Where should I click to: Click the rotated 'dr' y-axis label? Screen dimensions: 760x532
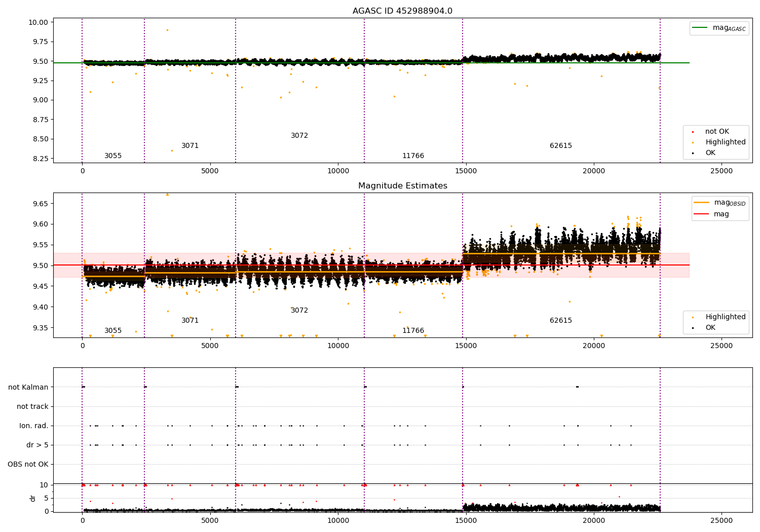pos(33,498)
